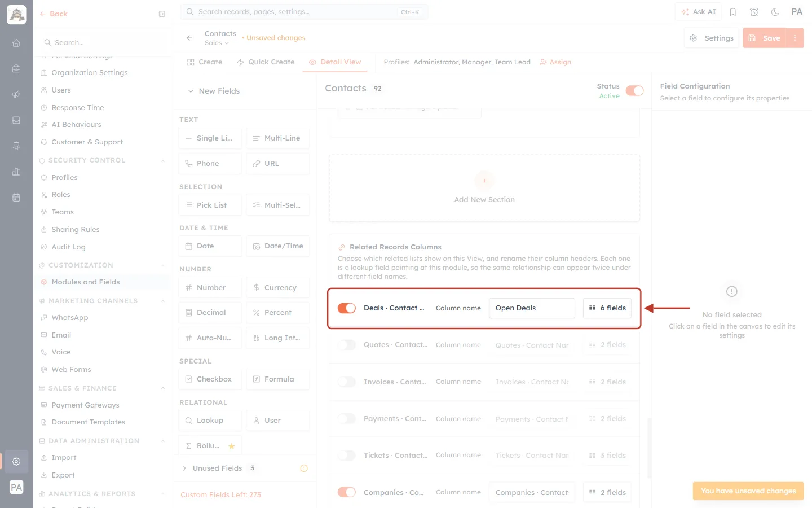
Task: Open the megaphone campaigns icon in left rail
Action: tap(16, 94)
